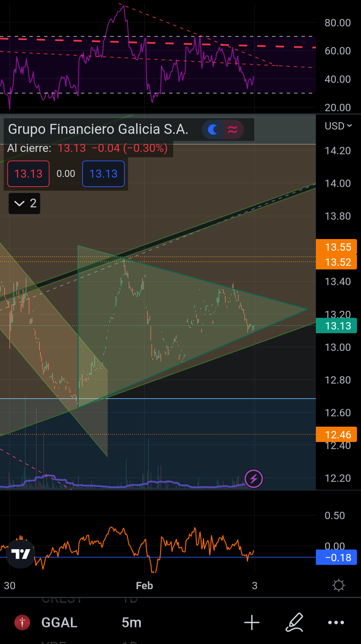Tap the red 13.13 sell price button
Viewport: 361px width, 644px height.
(28, 174)
